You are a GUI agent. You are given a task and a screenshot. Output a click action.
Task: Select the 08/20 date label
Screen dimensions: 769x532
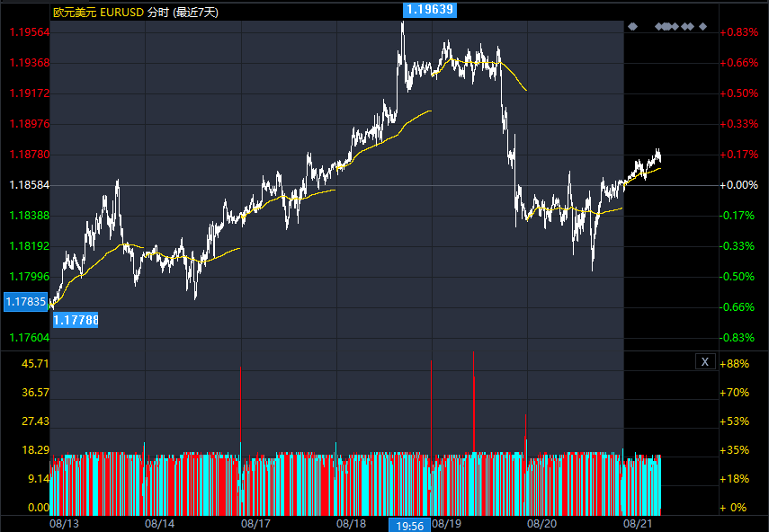coord(542,524)
